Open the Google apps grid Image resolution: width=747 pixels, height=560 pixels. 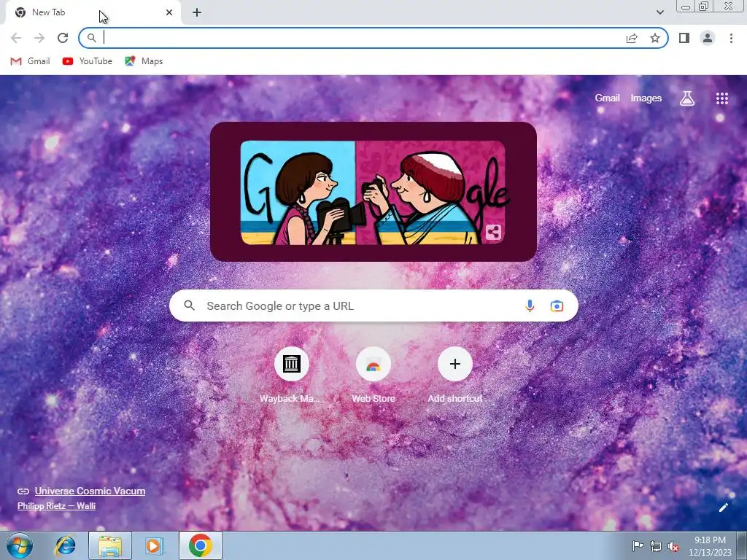[x=722, y=98]
